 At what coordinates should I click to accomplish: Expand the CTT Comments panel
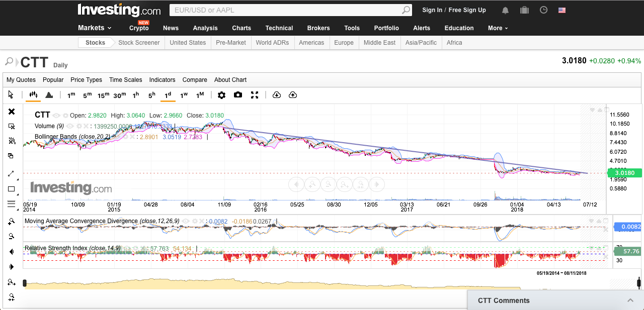click(630, 300)
